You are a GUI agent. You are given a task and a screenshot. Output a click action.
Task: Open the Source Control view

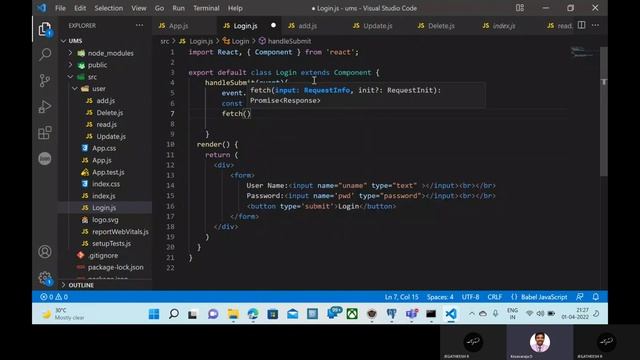(45, 80)
